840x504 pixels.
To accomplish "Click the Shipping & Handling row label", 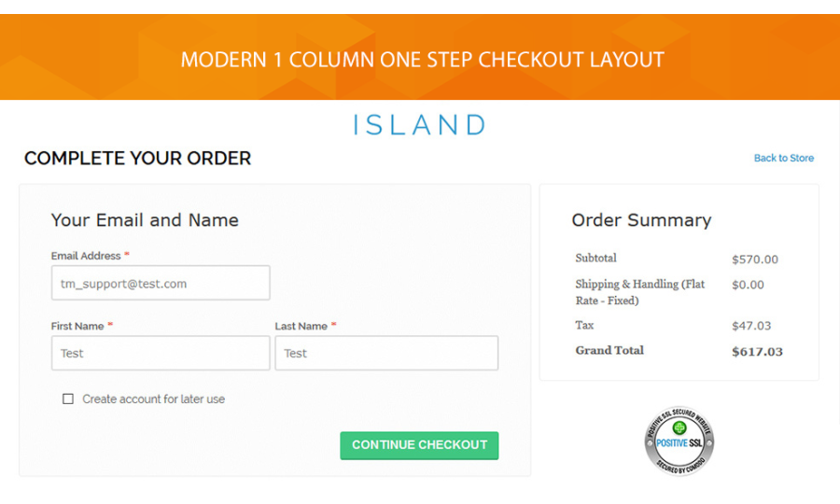I will tap(639, 292).
